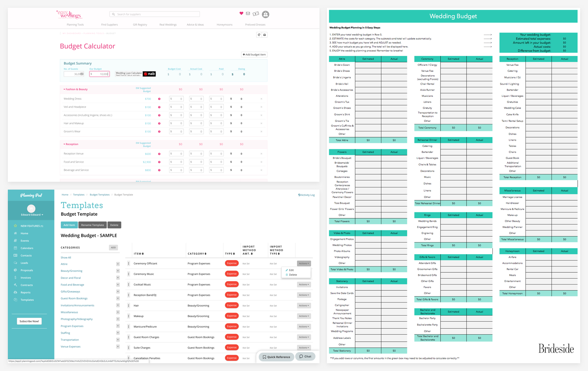This screenshot has width=588, height=371.
Task: Remove the Reception Venue row with X
Action: click(x=261, y=154)
